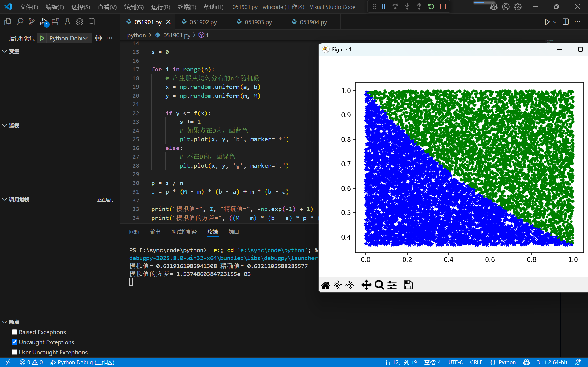Switch to the 051902.py editor tab
The height and width of the screenshot is (367, 588).
[x=203, y=22]
